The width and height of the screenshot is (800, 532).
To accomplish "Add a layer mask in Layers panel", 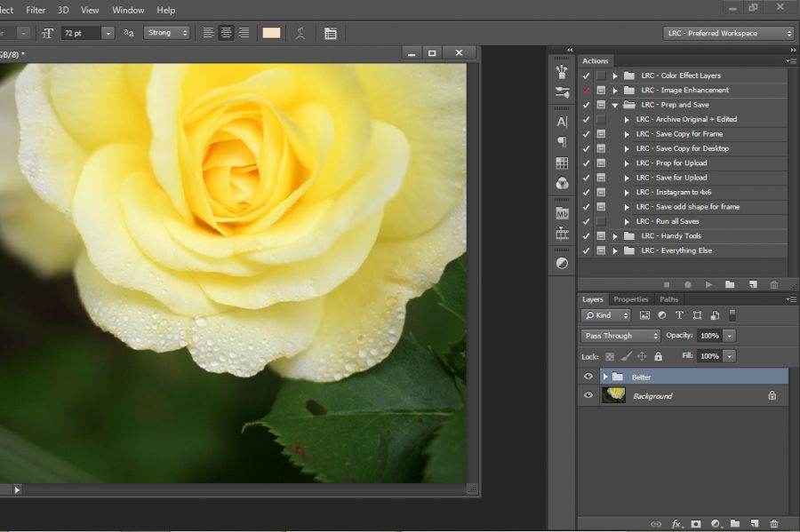I will [696, 523].
